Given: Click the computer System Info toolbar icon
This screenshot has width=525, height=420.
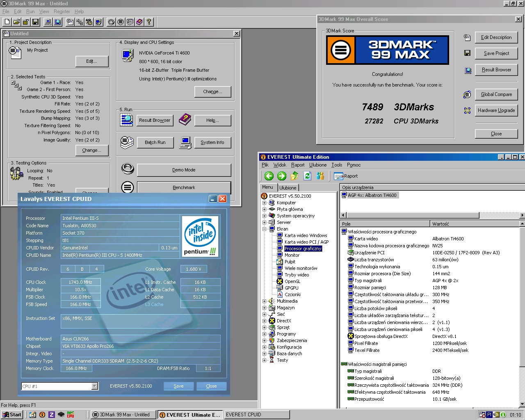Looking at the screenshot, I should 48,22.
